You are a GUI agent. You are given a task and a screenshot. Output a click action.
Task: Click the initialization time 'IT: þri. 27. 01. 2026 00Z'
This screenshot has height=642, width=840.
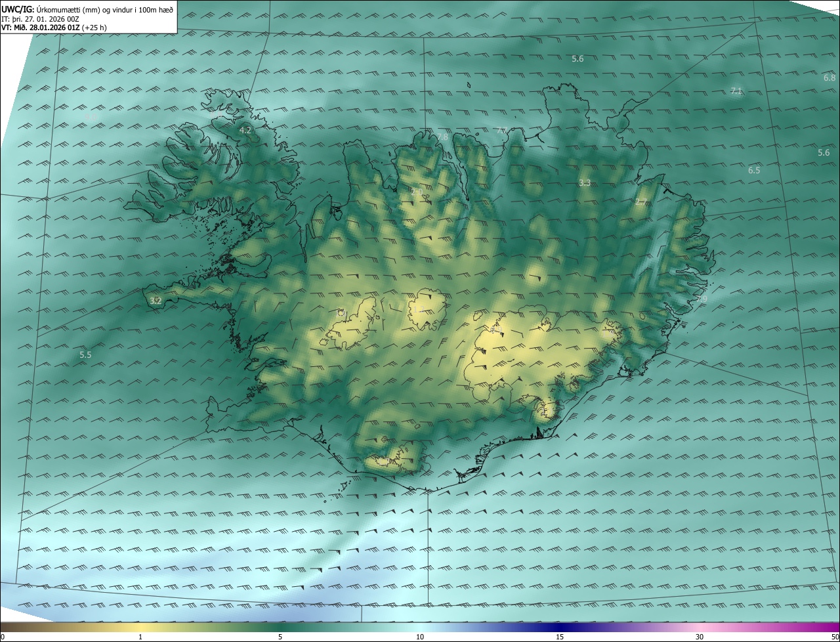tap(41, 19)
